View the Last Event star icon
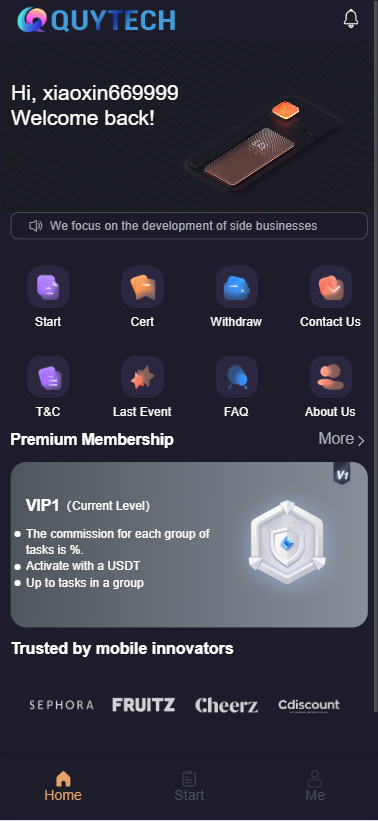The image size is (378, 821). pyautogui.click(x=142, y=376)
